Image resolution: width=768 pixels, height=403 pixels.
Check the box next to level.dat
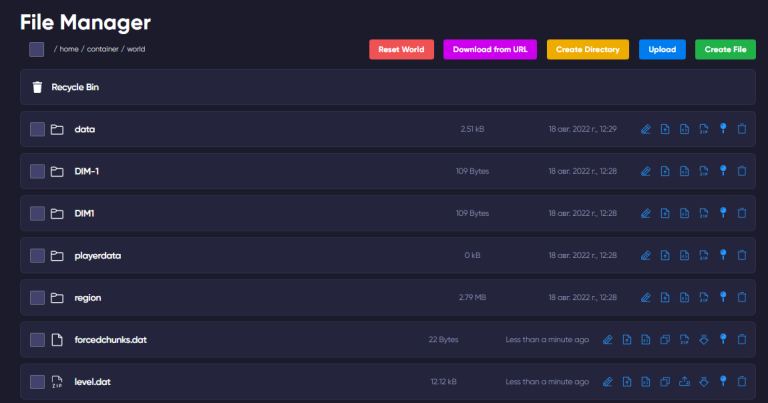(37, 382)
